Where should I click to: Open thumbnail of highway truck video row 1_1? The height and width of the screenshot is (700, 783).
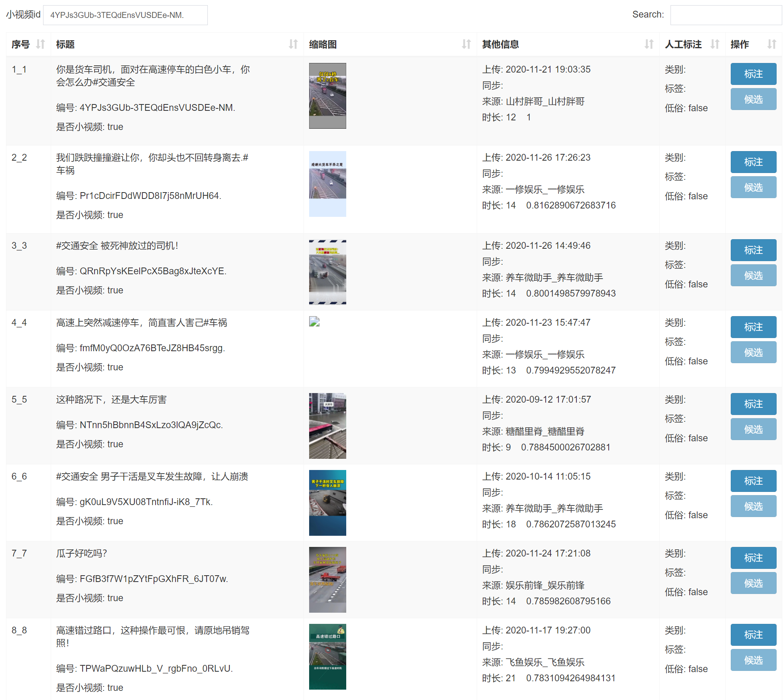[327, 96]
